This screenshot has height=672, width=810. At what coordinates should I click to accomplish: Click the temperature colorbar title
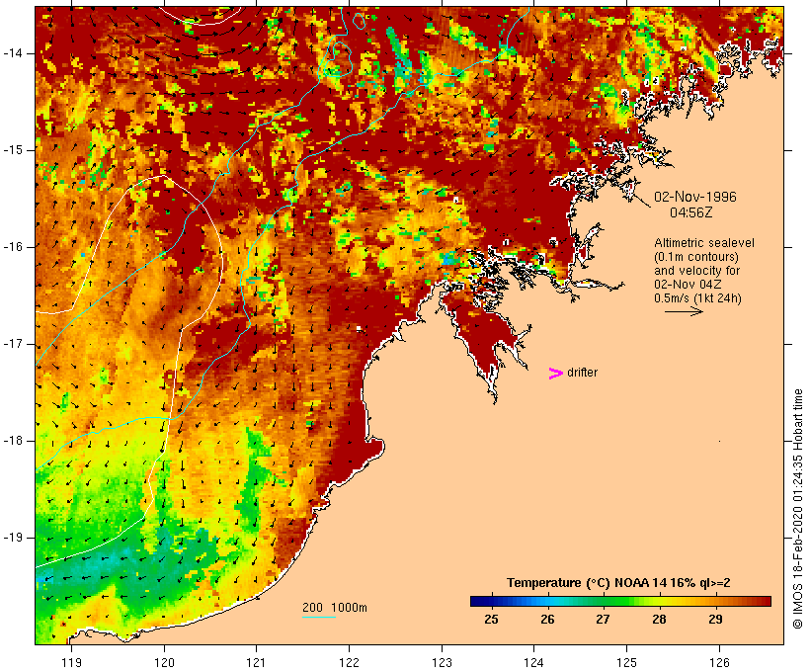(x=618, y=583)
